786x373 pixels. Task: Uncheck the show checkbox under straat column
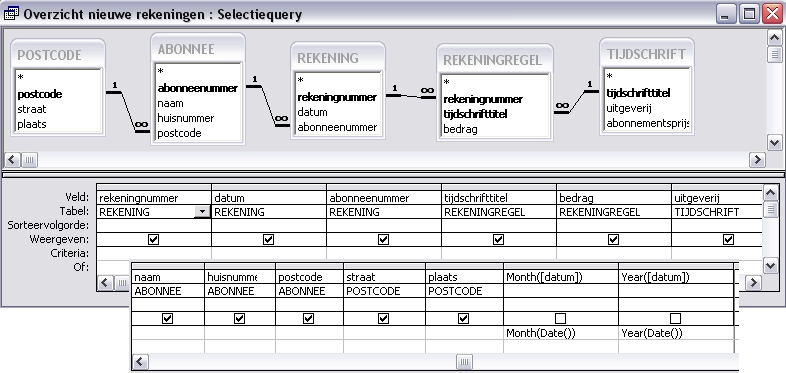[x=383, y=318]
